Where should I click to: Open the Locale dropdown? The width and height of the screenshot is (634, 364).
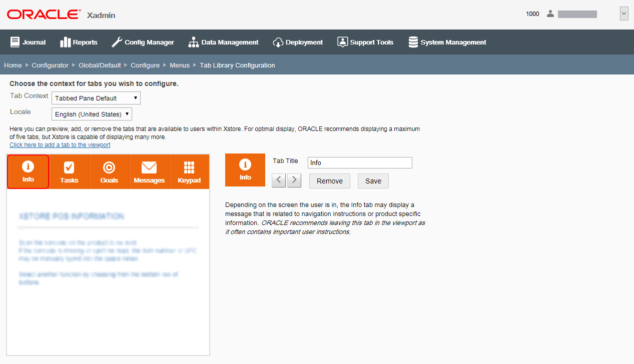(92, 114)
